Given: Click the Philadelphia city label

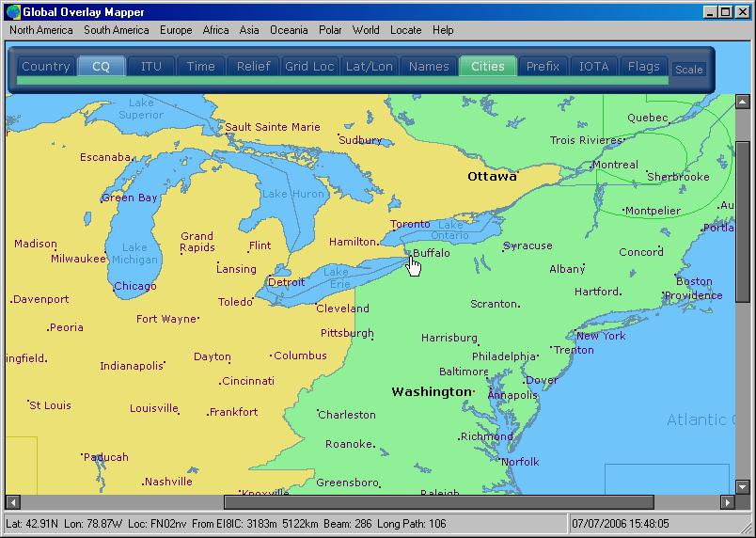Looking at the screenshot, I should click(x=503, y=356).
